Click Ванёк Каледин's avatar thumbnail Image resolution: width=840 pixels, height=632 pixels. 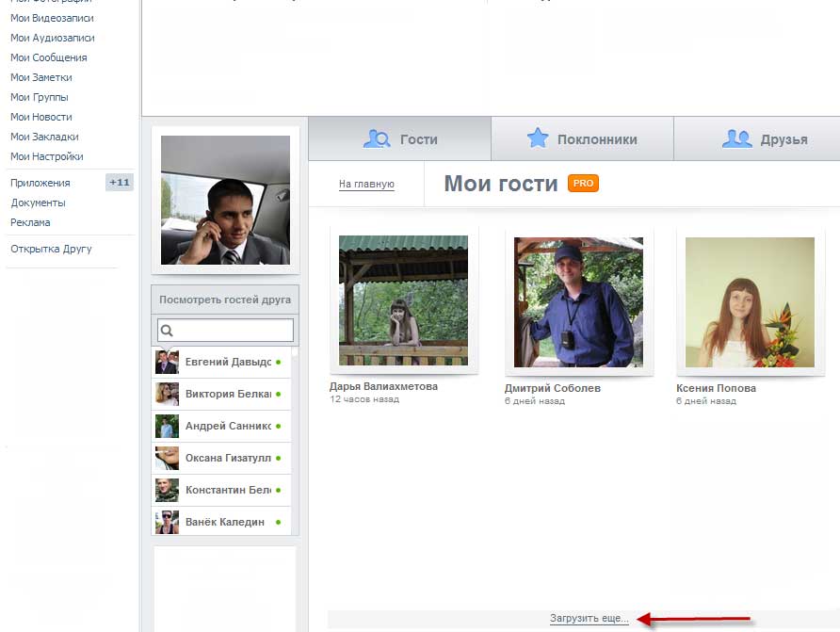(167, 522)
